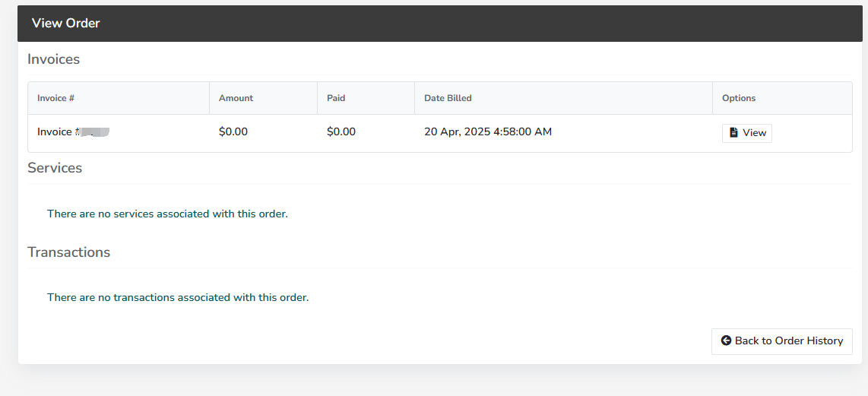The image size is (868, 396).
Task: Select the Paid column header
Action: [x=336, y=98]
